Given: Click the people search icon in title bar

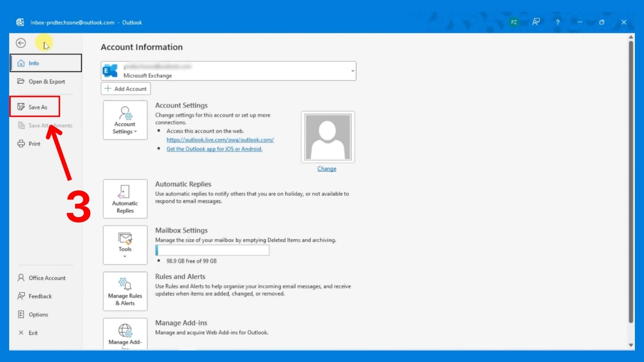Looking at the screenshot, I should point(536,22).
